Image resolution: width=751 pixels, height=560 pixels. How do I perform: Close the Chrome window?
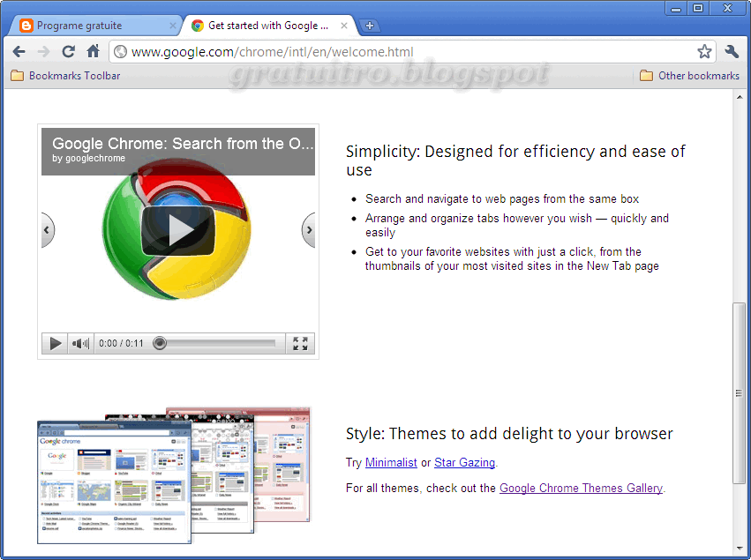(x=727, y=8)
